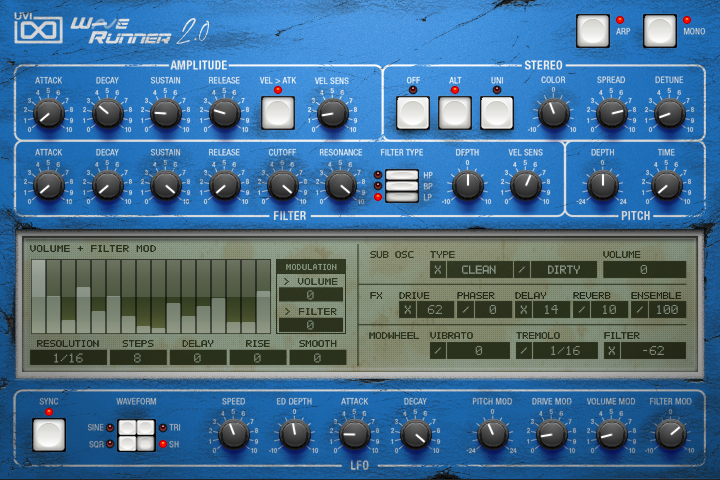
Task: Select the CLEAN sub oscillator type
Action: pyautogui.click(x=479, y=270)
